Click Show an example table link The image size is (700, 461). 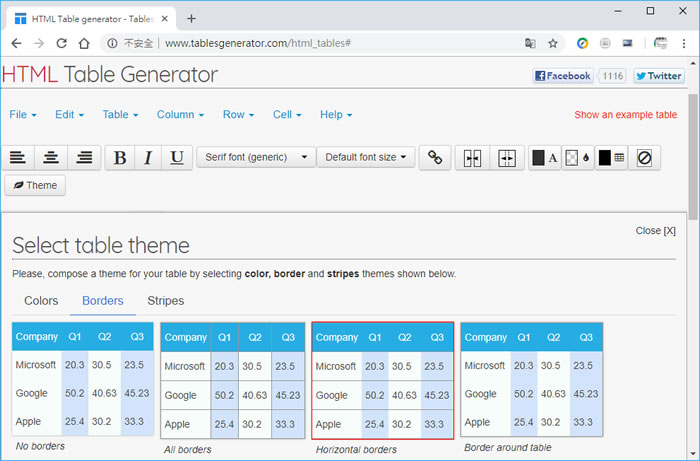(625, 115)
